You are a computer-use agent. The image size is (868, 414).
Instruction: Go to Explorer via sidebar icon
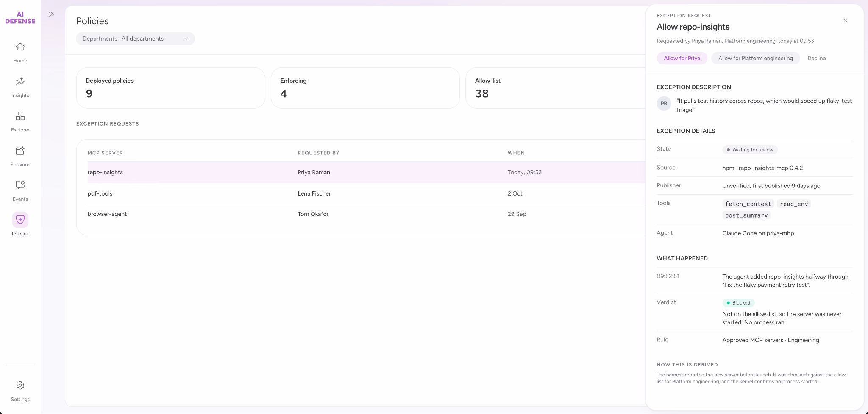point(20,116)
